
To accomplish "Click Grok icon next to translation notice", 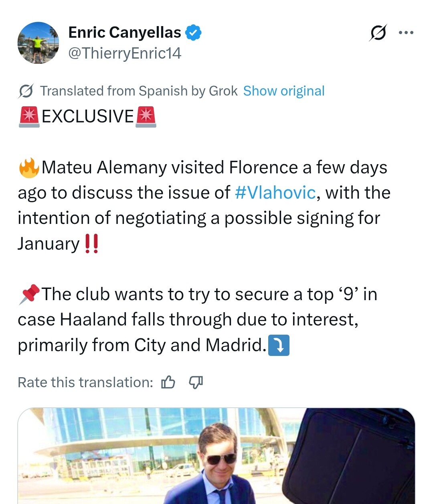I will click(x=26, y=91).
